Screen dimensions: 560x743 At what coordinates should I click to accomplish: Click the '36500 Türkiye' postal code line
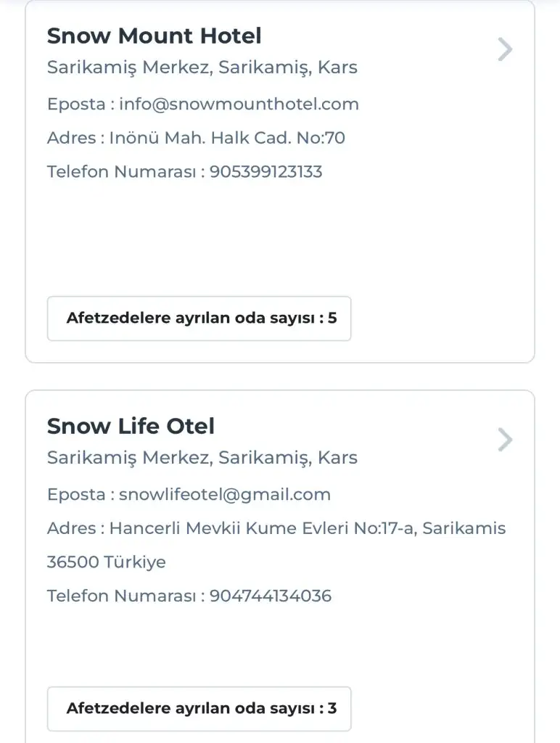coord(106,562)
